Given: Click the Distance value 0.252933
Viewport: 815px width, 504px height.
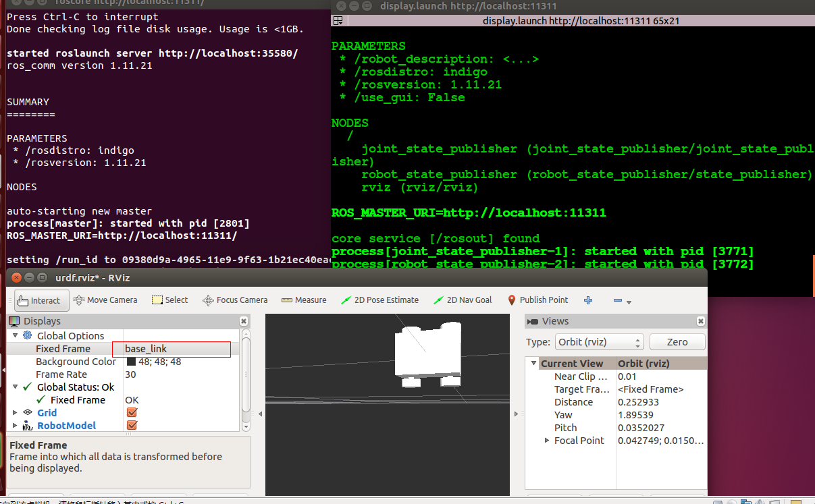Looking at the screenshot, I should coord(638,402).
